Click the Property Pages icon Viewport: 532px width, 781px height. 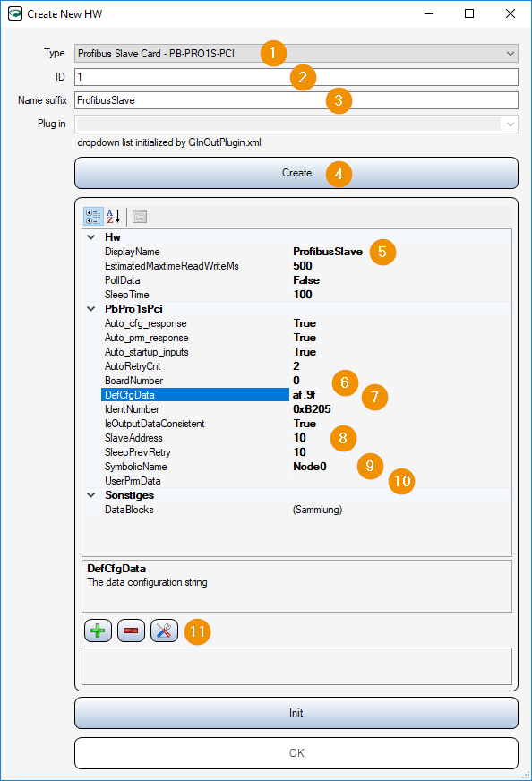tap(140, 217)
